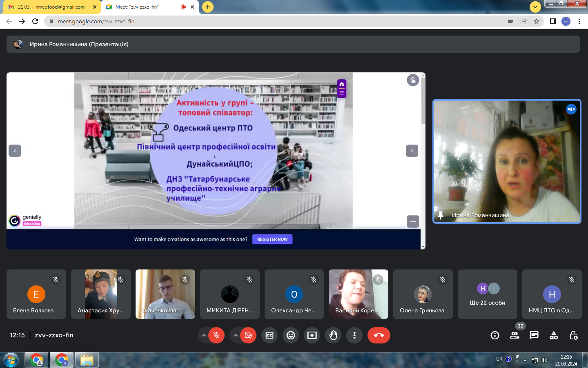Leave the call with red button

coord(379,335)
